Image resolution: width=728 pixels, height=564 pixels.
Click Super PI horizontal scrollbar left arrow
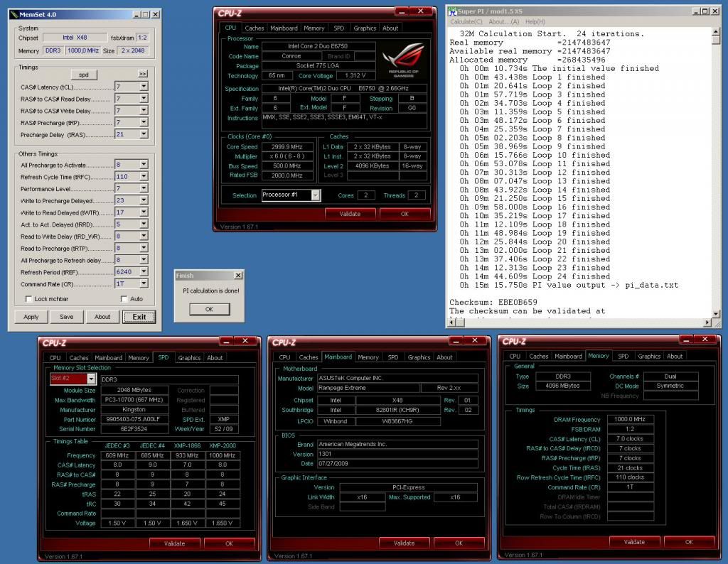coord(453,322)
